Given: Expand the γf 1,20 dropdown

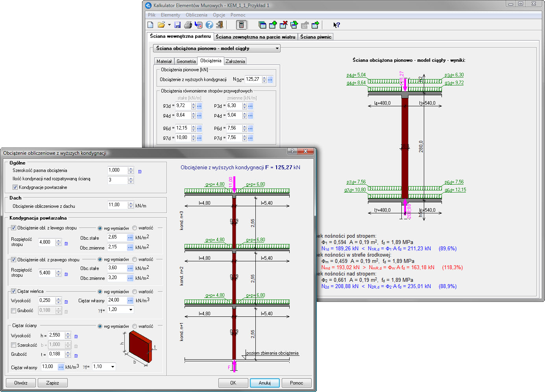Looking at the screenshot, I should [x=131, y=310].
